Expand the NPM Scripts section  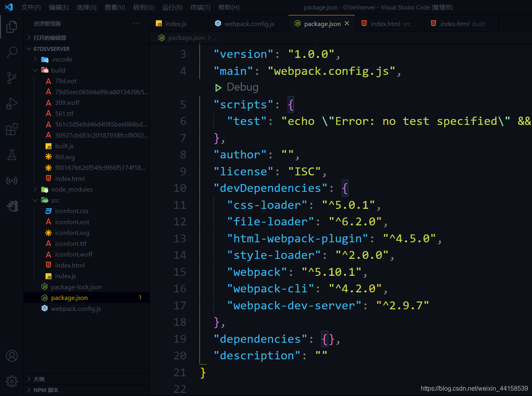point(87,390)
